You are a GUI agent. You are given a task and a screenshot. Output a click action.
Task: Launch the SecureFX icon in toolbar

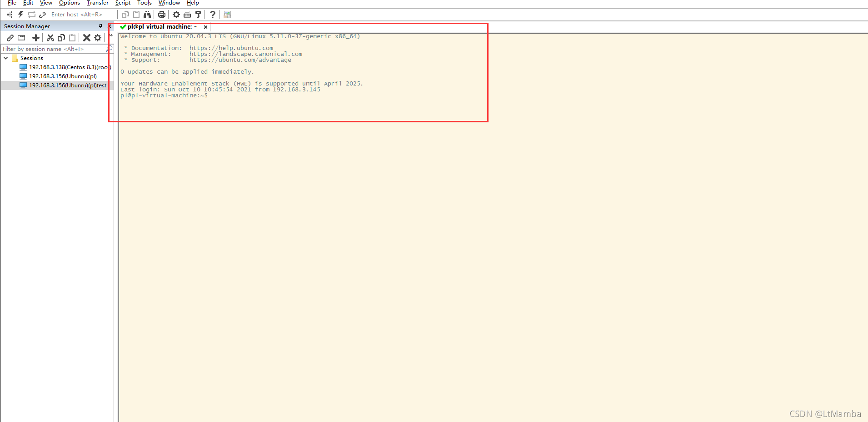(x=227, y=15)
